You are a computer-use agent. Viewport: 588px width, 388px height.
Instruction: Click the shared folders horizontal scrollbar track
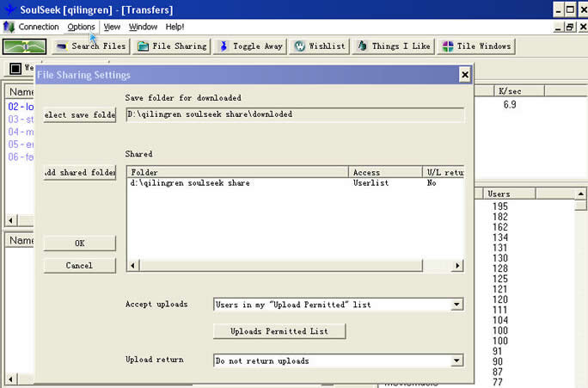tap(437, 266)
